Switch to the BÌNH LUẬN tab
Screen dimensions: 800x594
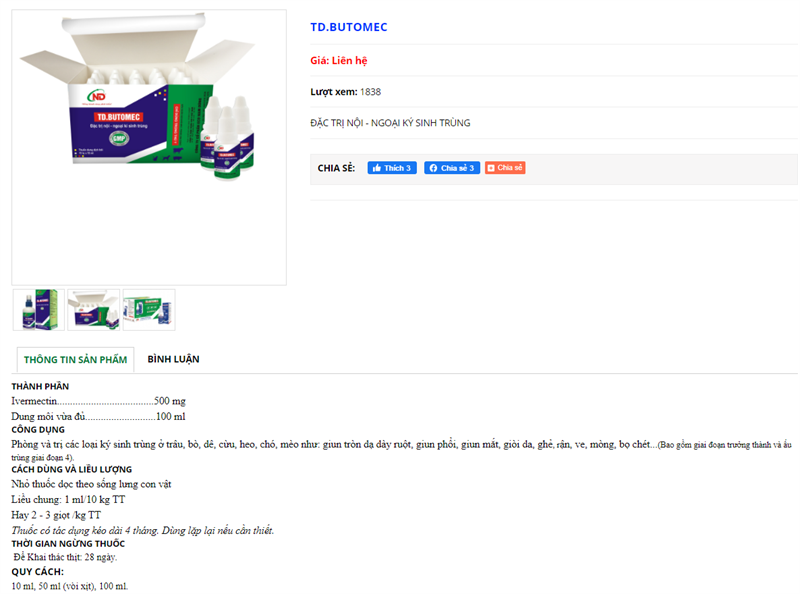[173, 358]
